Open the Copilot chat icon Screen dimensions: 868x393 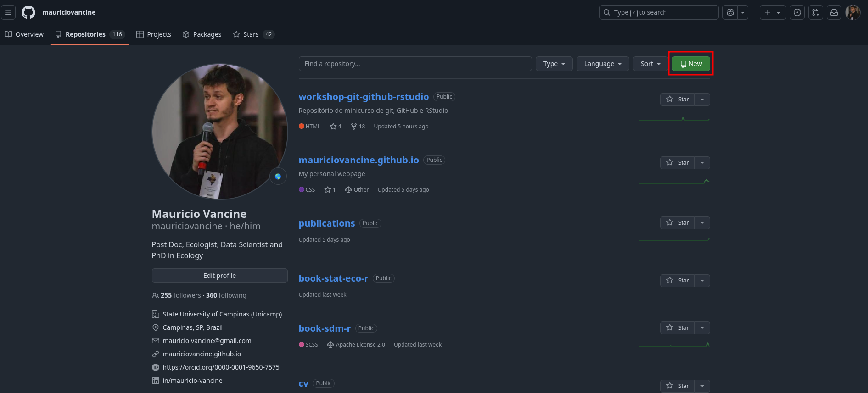tap(730, 12)
